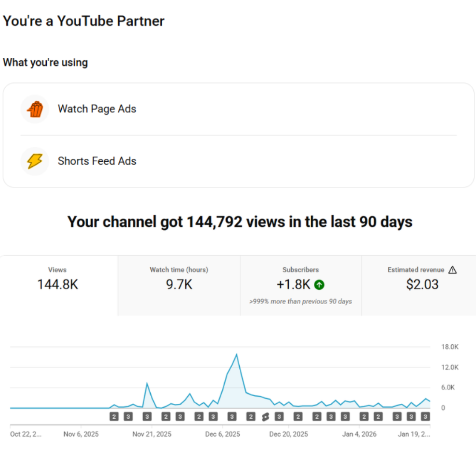Viewport: 476px width, 454px height.
Task: Open the Views metric tab
Action: click(x=59, y=286)
